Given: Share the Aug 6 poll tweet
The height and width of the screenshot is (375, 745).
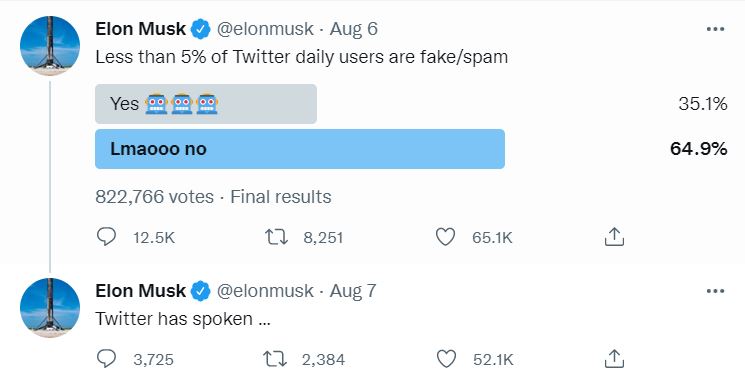Looking at the screenshot, I should click(614, 237).
